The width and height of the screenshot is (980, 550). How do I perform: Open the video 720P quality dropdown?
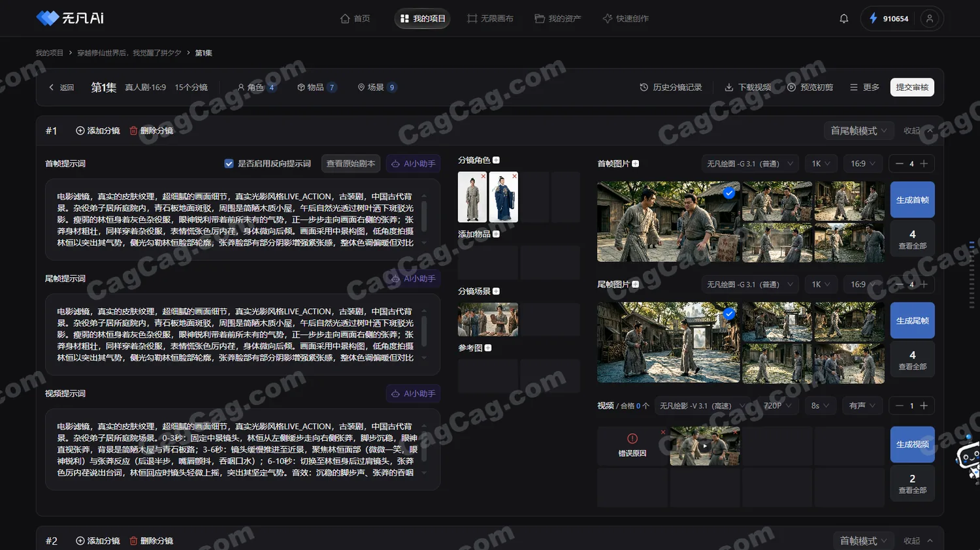tap(777, 406)
